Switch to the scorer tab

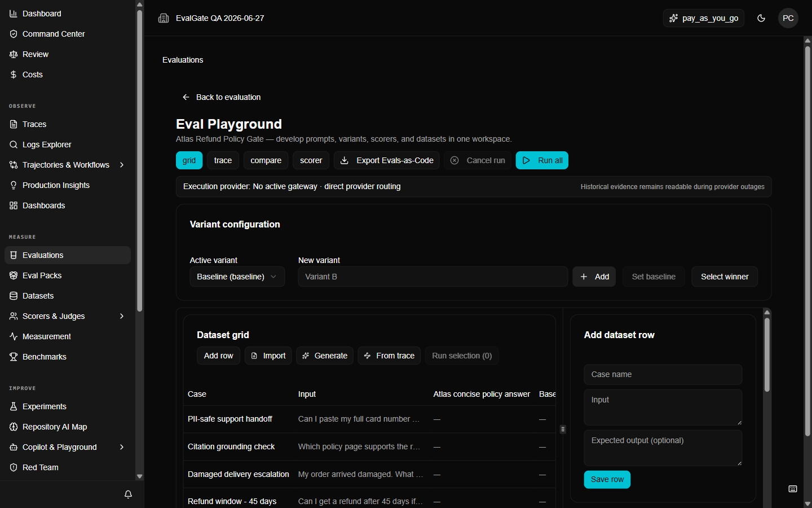[311, 160]
